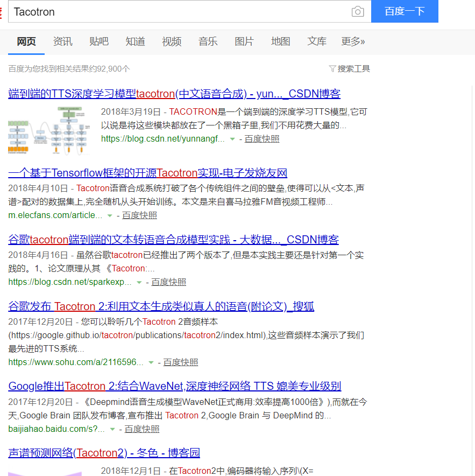This screenshot has height=476, width=475.
Task: Open the 文库 tab
Action: click(x=317, y=41)
